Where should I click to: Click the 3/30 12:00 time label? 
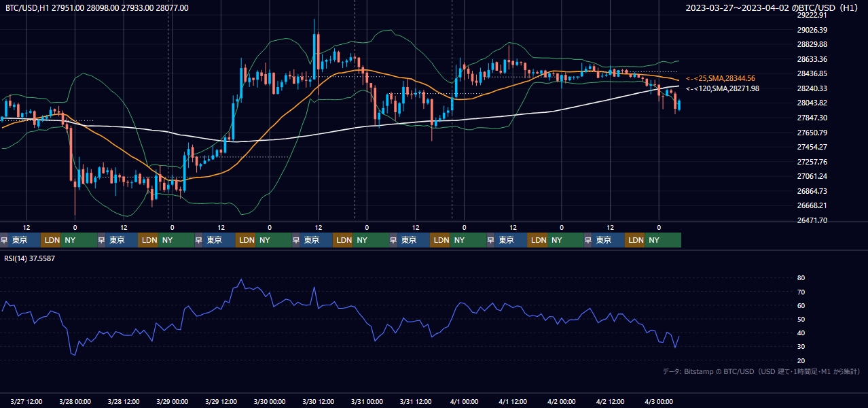pyautogui.click(x=319, y=401)
